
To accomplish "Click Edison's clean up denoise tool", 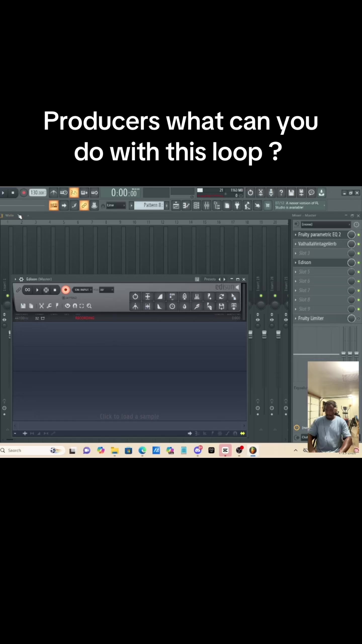I will [185, 297].
